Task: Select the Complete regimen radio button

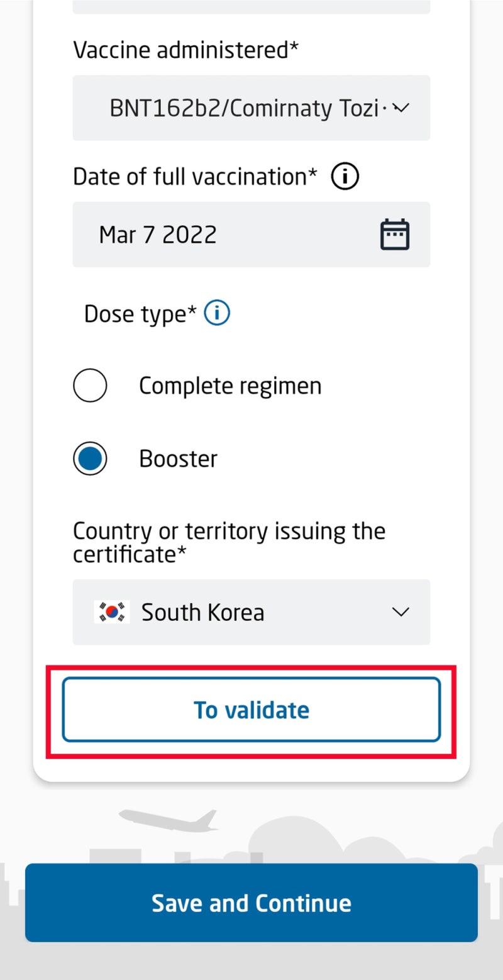Action: click(90, 386)
